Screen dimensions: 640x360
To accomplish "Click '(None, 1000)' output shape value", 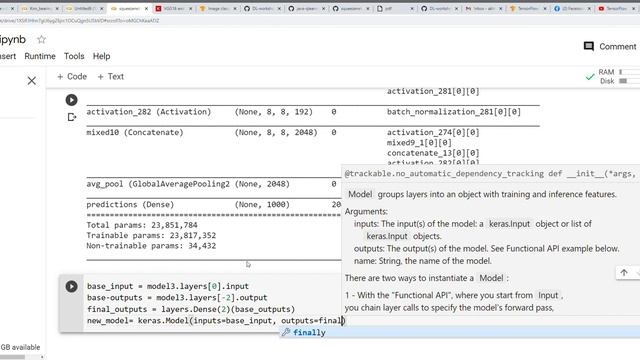I will [x=262, y=204].
